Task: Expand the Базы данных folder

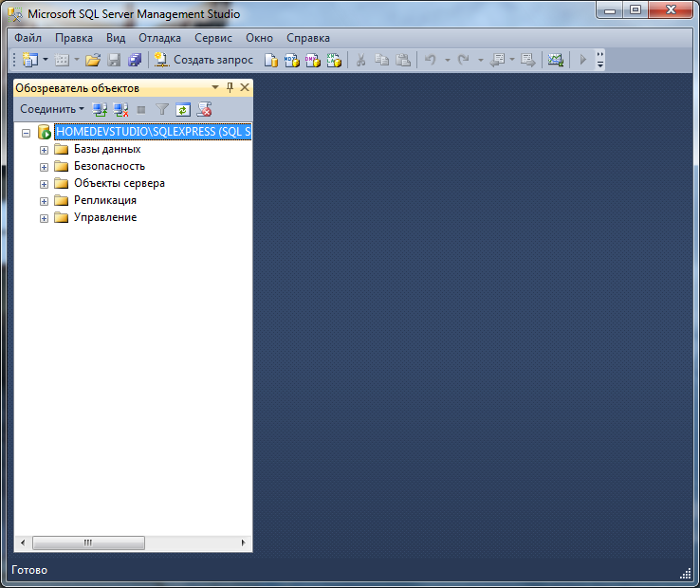Action: tap(44, 150)
